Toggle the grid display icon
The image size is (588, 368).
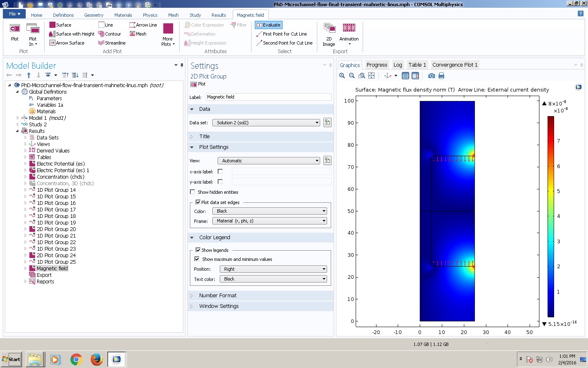405,76
